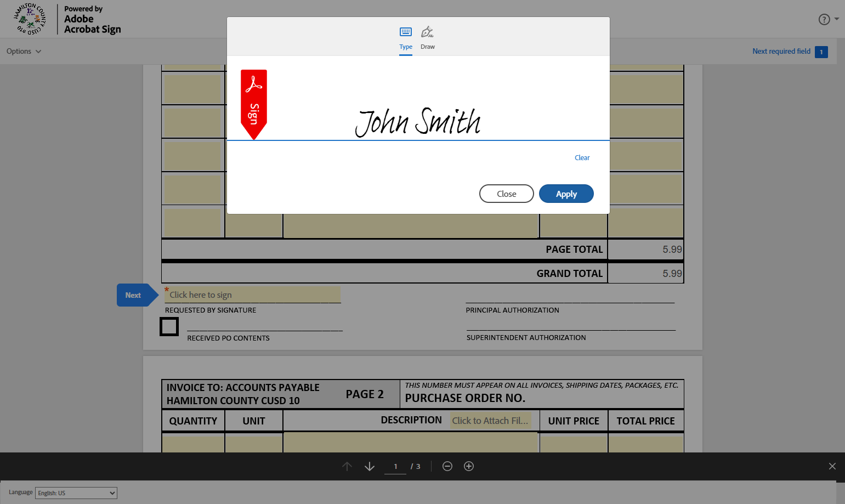This screenshot has height=504, width=845.
Task: Click the Attach File field
Action: (490, 421)
